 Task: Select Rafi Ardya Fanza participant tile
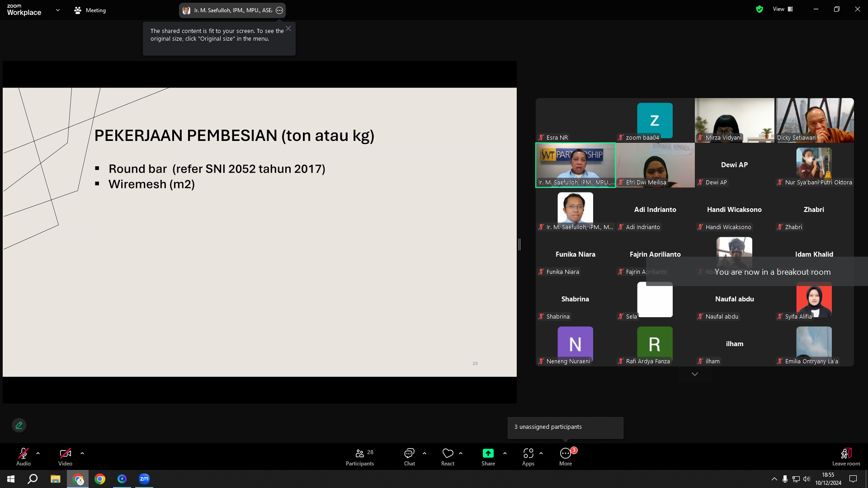coord(655,344)
